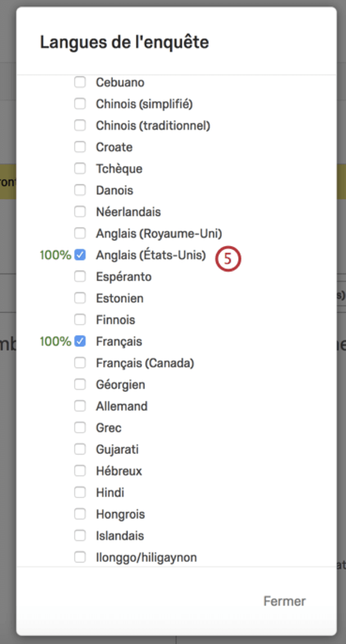Check the Français (Canada) checkbox
This screenshot has width=346, height=644.
tap(80, 363)
